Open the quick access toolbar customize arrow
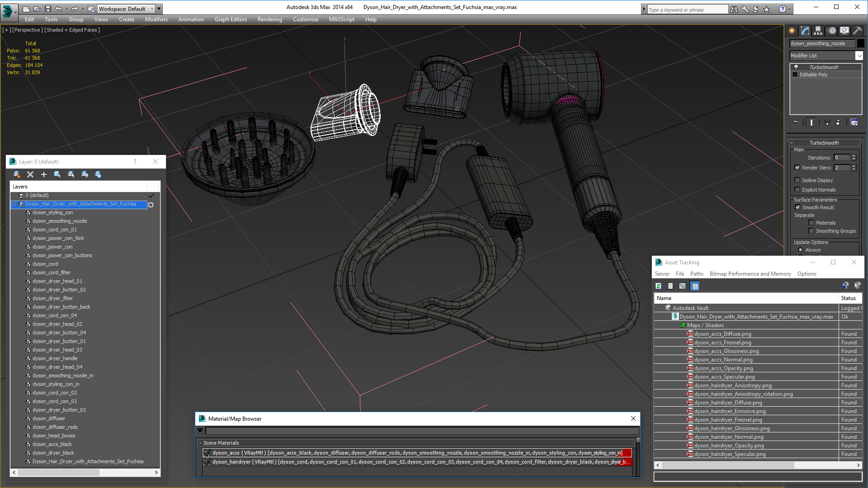 159,9
